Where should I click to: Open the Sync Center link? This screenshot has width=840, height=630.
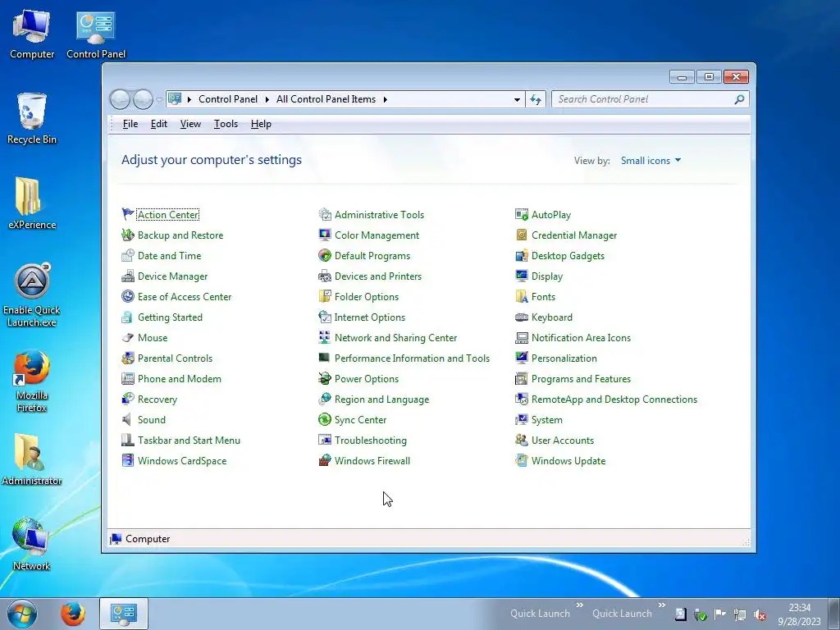[360, 419]
